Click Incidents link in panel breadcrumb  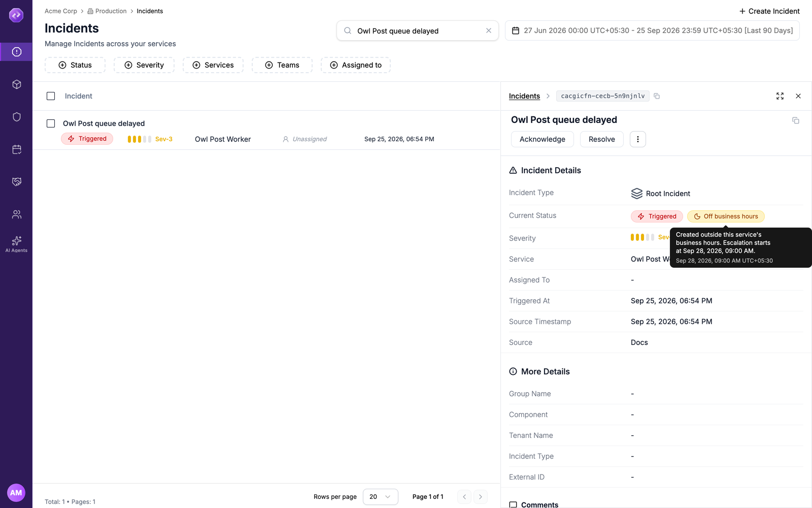click(x=524, y=96)
